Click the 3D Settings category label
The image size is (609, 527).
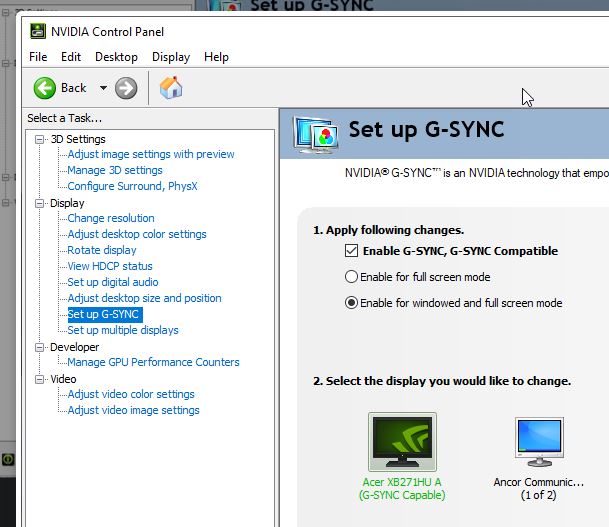point(78,139)
